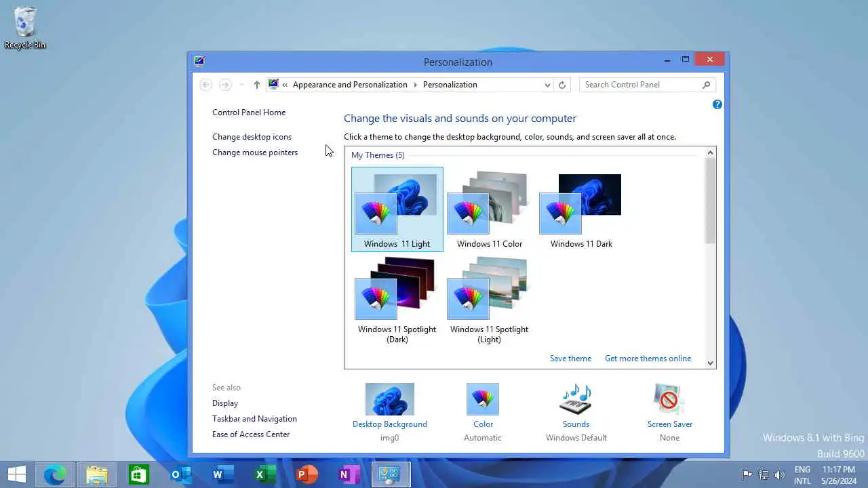868x488 pixels.
Task: Click the theme list scroll up arrow
Action: 710,152
